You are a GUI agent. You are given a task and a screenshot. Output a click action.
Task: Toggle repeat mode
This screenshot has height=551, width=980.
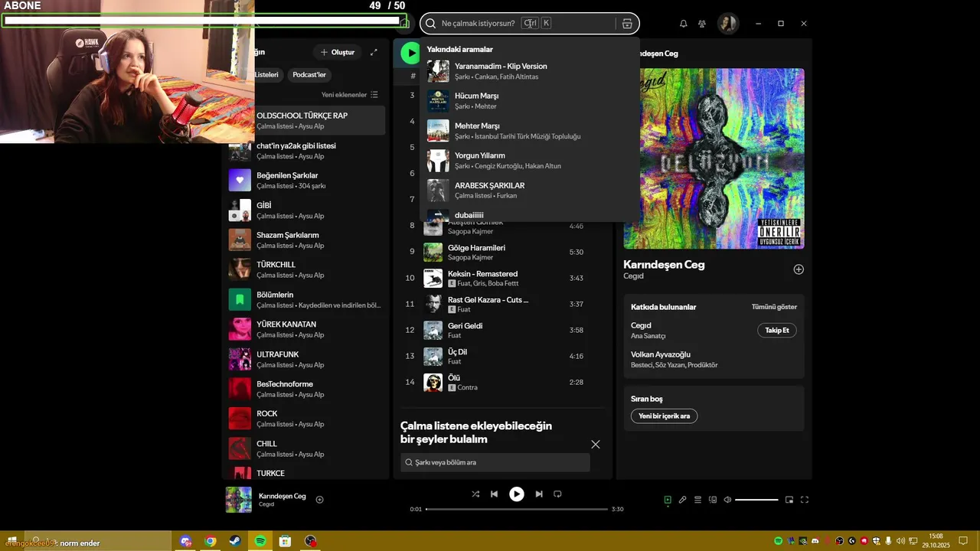point(557,494)
